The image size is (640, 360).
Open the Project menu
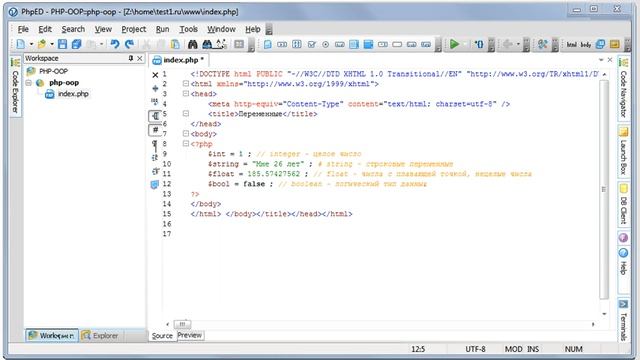(133, 29)
